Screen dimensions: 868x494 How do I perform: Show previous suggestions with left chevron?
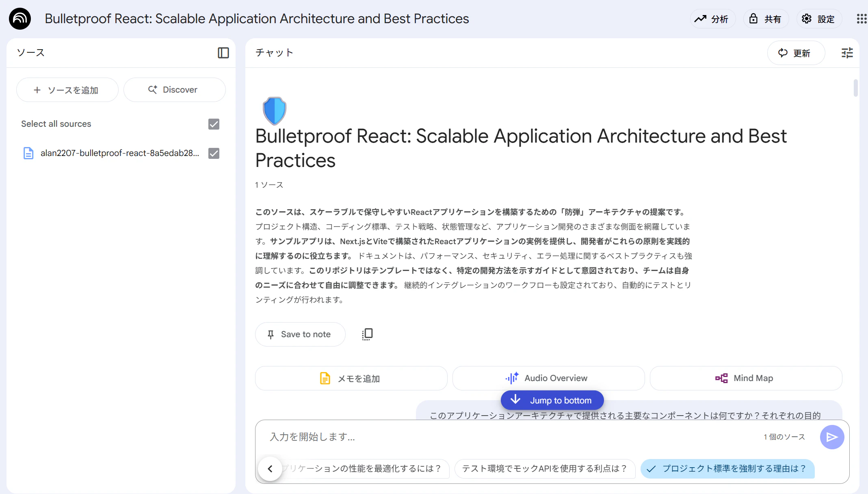270,469
